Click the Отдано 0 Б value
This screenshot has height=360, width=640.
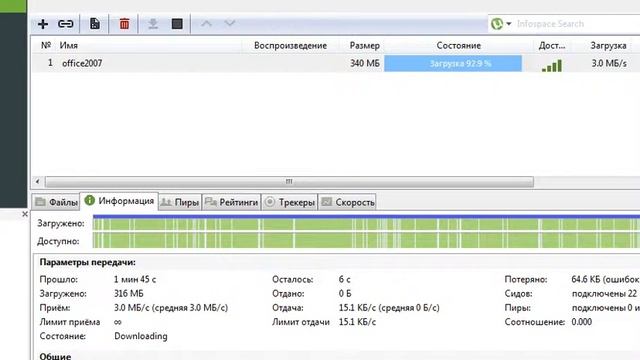pyautogui.click(x=345, y=293)
